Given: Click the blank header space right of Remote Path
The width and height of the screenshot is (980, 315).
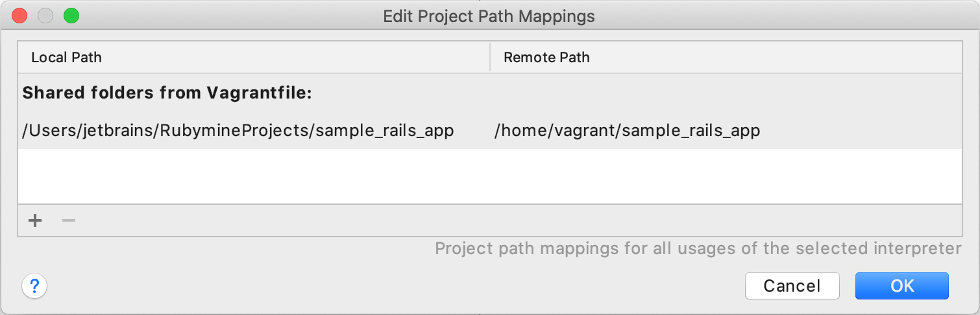Looking at the screenshot, I should click(779, 57).
